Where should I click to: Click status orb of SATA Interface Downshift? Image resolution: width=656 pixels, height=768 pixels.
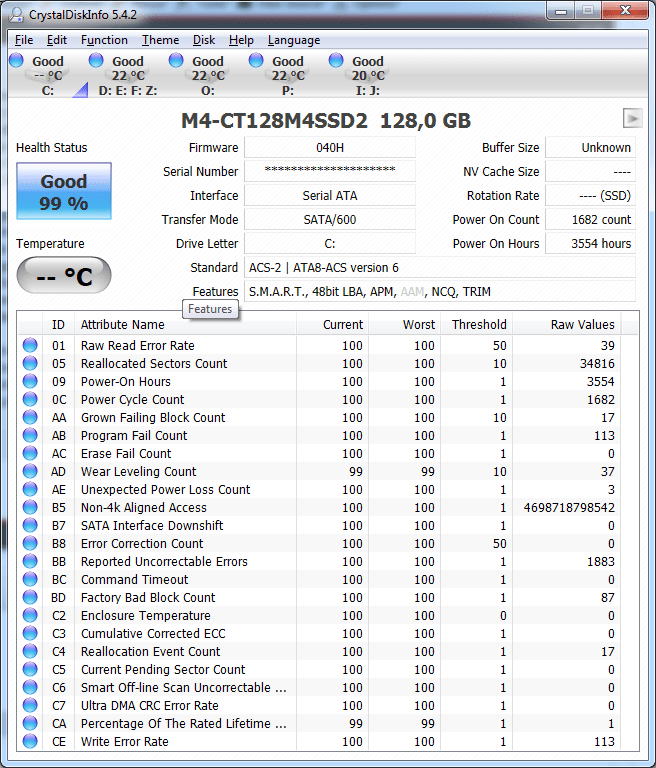pyautogui.click(x=30, y=525)
